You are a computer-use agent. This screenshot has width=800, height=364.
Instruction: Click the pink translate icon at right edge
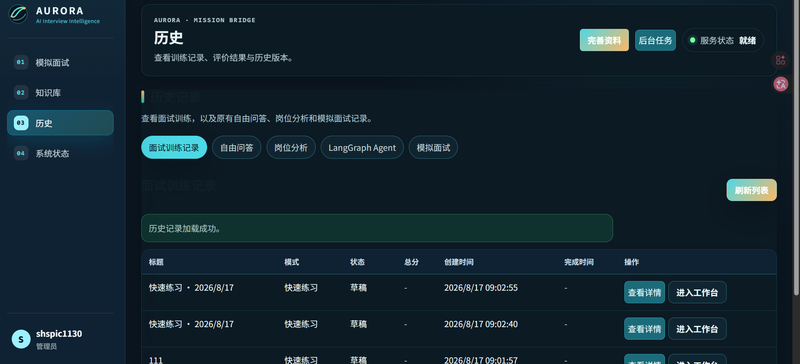pyautogui.click(x=781, y=84)
